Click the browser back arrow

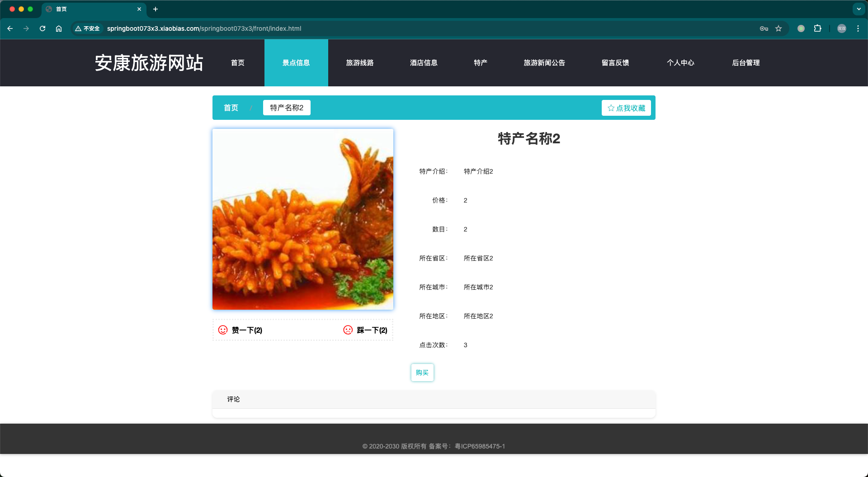click(10, 28)
